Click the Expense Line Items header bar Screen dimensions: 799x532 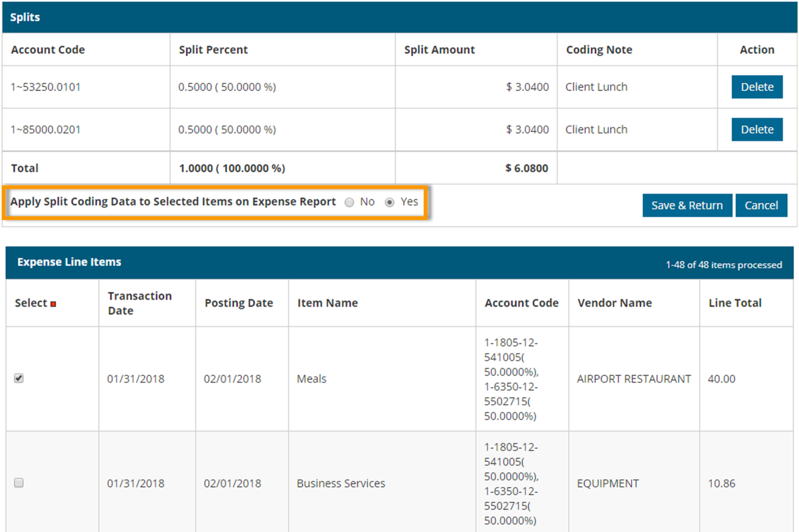[69, 262]
